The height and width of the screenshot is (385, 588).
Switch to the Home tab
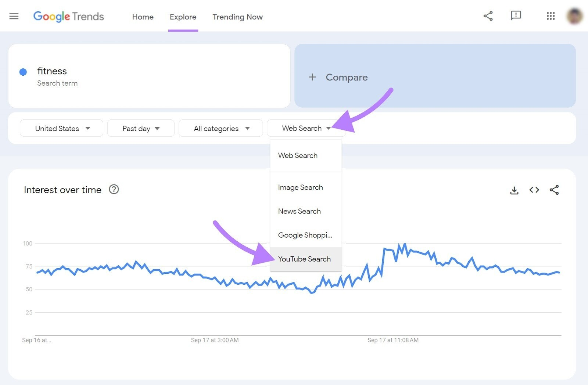(x=143, y=17)
